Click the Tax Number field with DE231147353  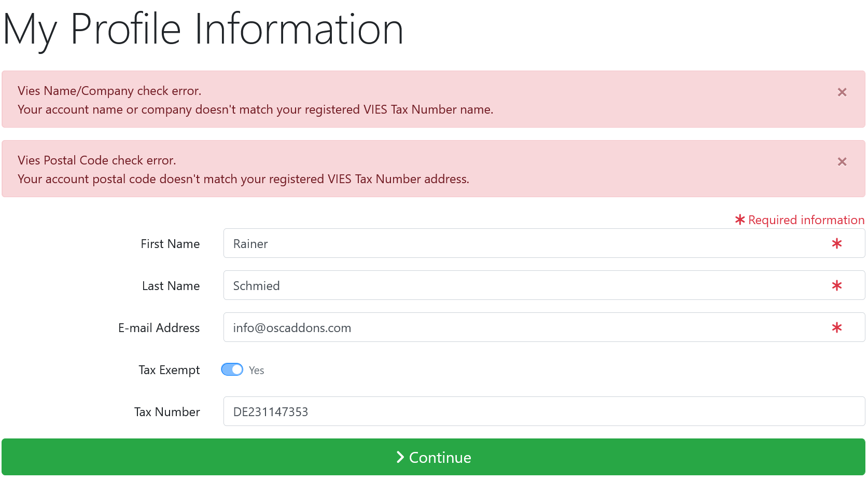tap(544, 411)
